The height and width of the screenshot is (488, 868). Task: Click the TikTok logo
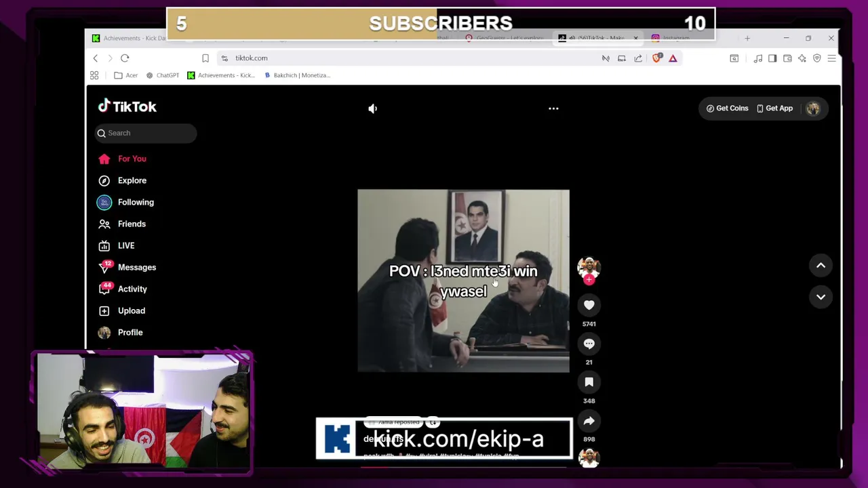click(127, 106)
